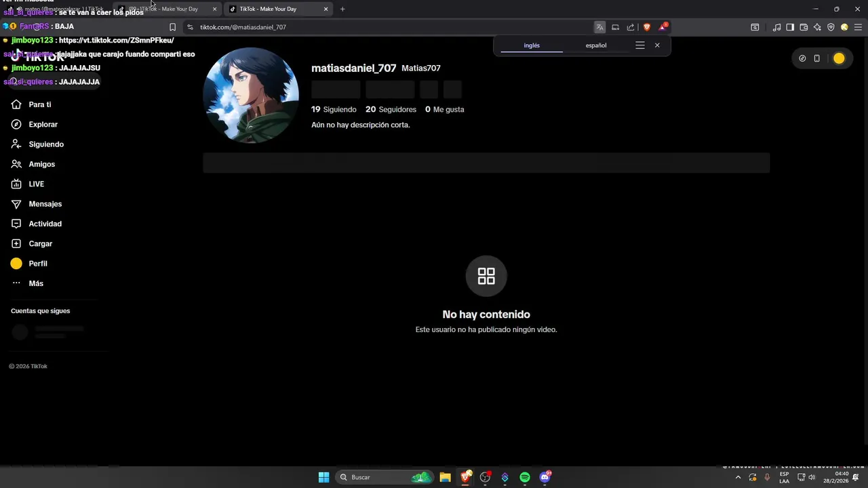View the 19 Siguiendo list
Viewport: 868px width, 488px height.
click(x=334, y=109)
